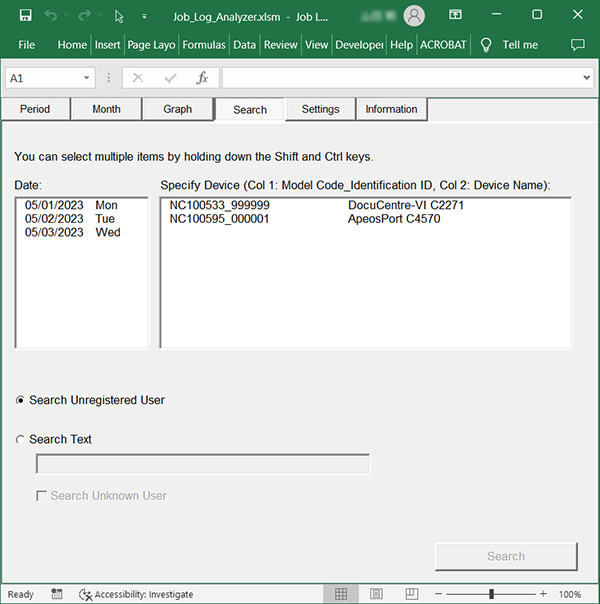Tick the Search Unknown User checkbox
This screenshot has width=600, height=604.
tap(41, 495)
